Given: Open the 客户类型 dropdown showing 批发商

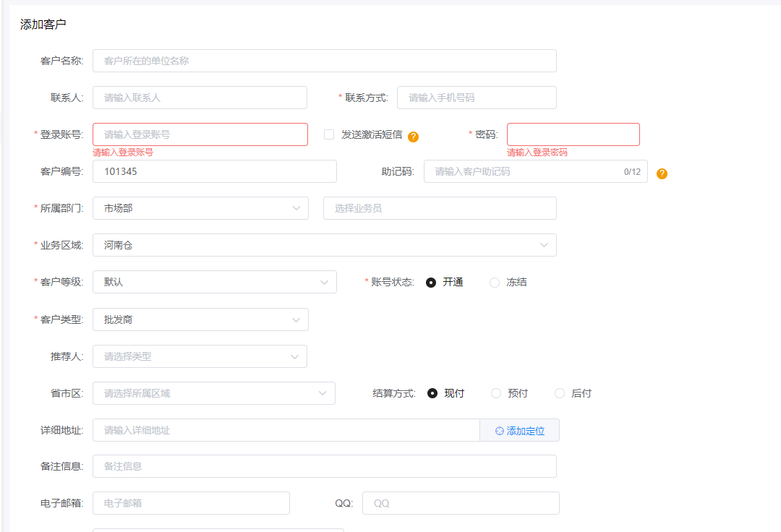Looking at the screenshot, I should [200, 319].
